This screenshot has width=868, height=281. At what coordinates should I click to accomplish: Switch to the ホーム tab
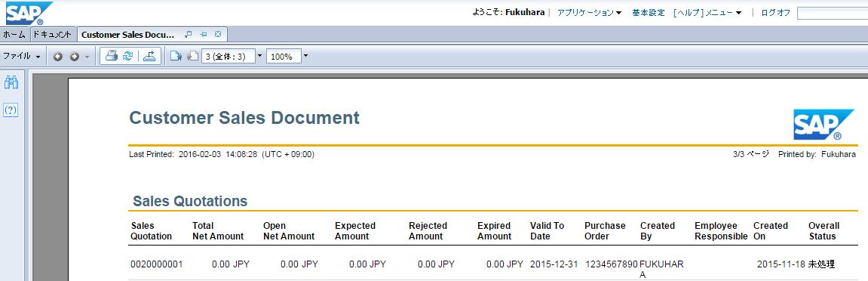(x=14, y=34)
